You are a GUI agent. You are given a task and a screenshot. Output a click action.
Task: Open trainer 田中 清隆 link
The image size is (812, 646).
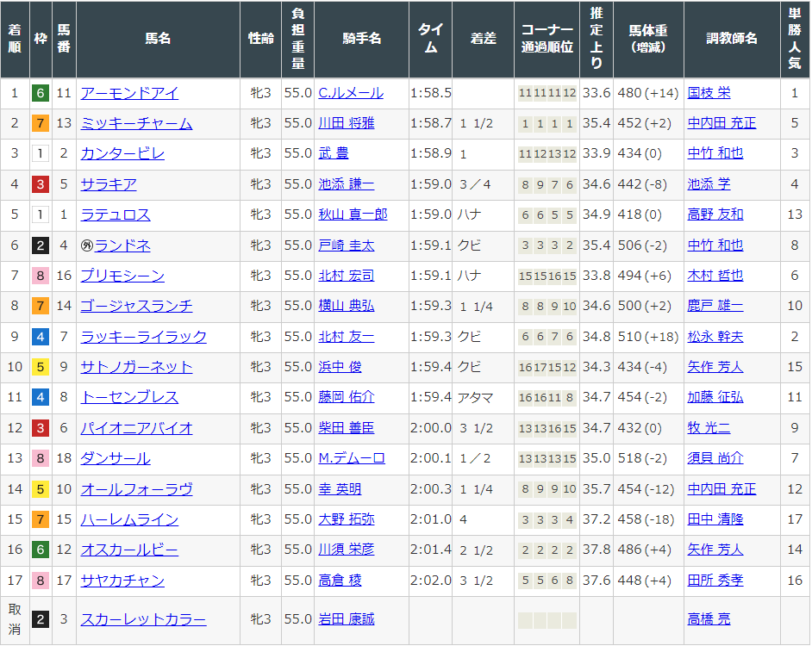715,519
